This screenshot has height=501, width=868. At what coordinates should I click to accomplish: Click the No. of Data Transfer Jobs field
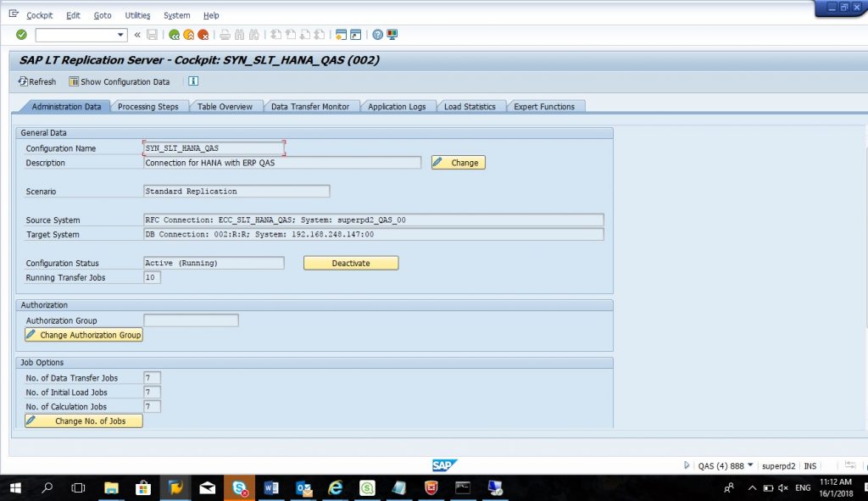click(x=152, y=378)
